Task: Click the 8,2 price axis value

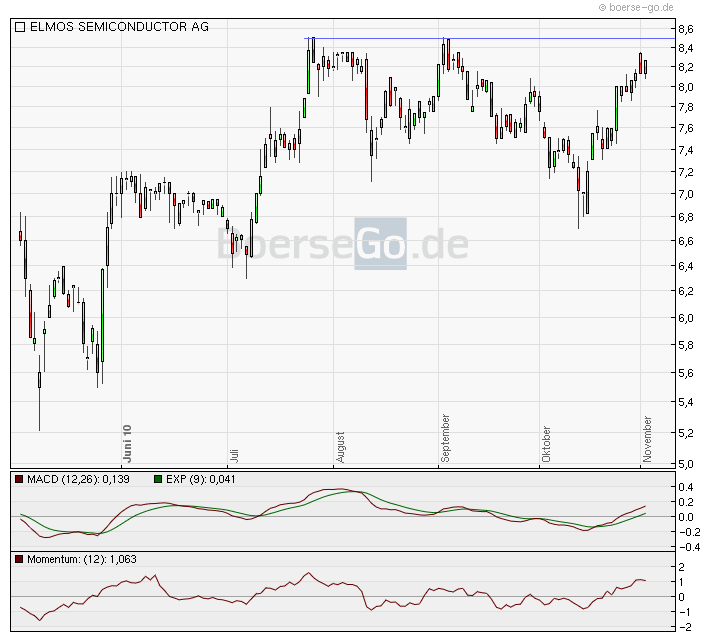Action: pyautogui.click(x=686, y=67)
